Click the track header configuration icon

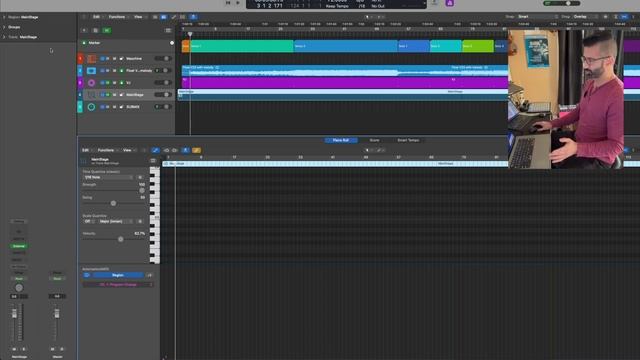pyautogui.click(x=168, y=31)
